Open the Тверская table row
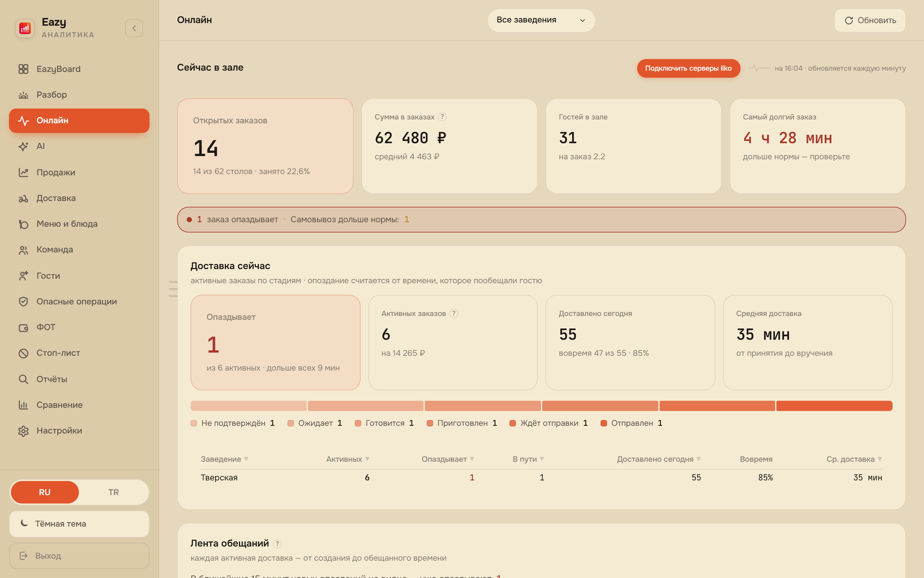 (541, 477)
